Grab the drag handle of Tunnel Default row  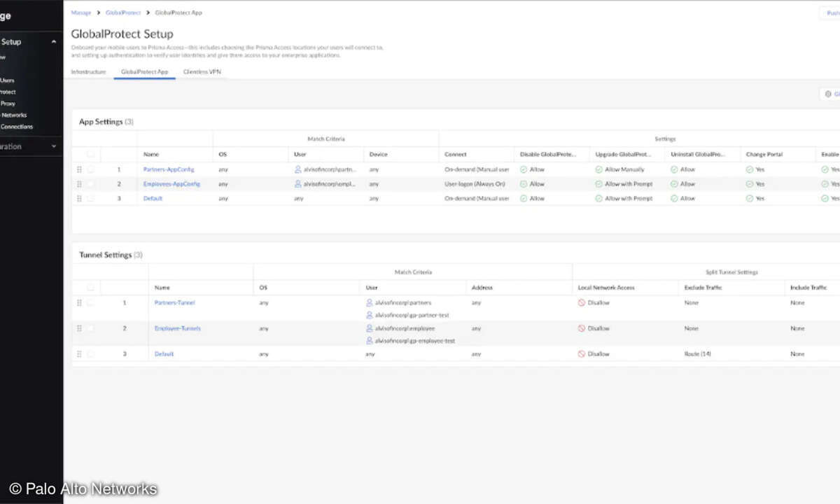point(79,354)
